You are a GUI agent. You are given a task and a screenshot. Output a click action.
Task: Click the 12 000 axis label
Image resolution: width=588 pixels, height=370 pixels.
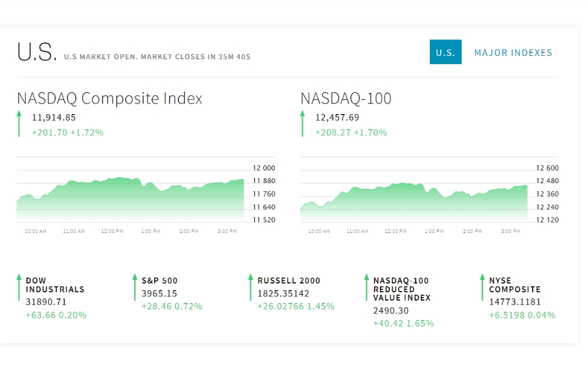point(264,168)
